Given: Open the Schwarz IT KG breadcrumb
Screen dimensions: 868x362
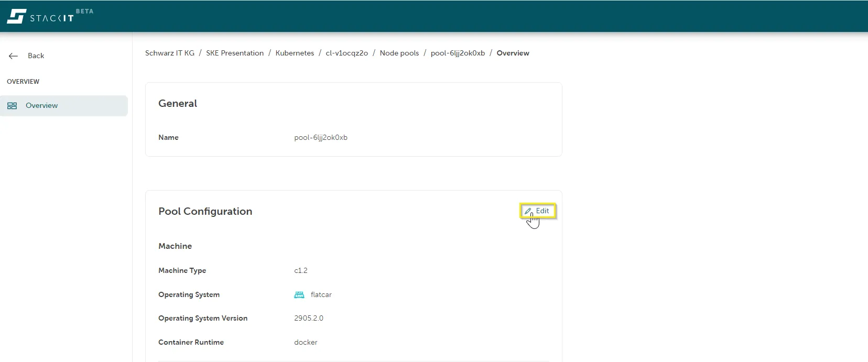Looking at the screenshot, I should pyautogui.click(x=170, y=53).
